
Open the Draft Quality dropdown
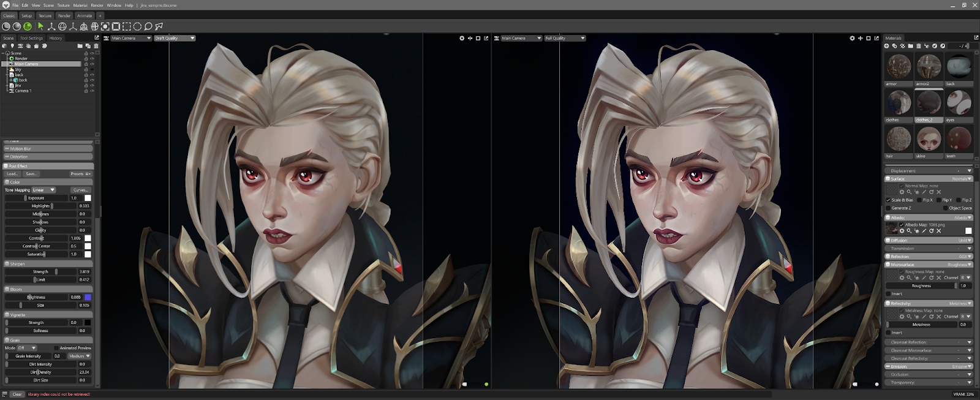[x=175, y=38]
